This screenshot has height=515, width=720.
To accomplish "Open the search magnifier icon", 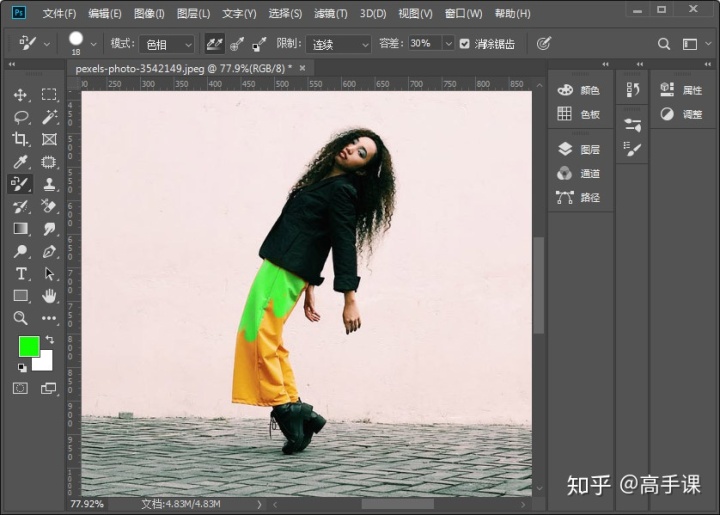I will (664, 44).
